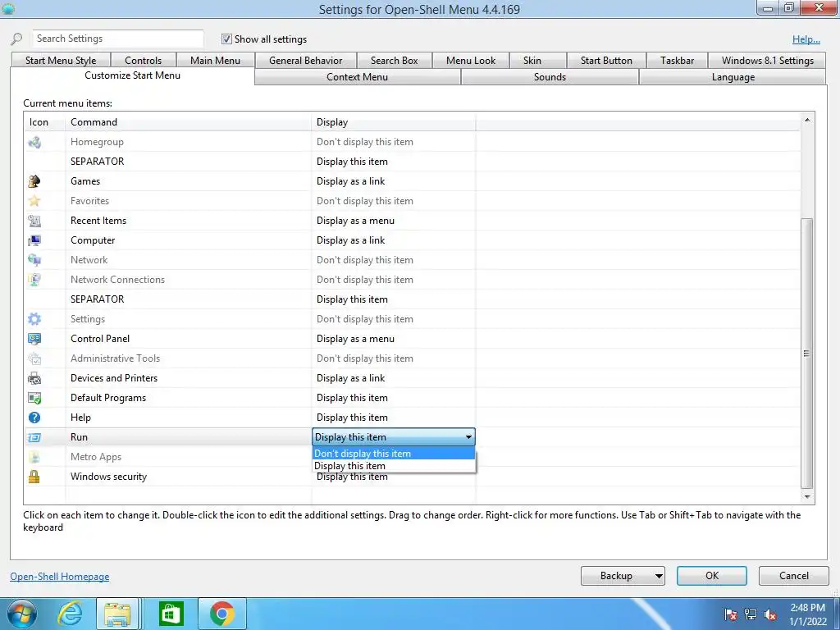Viewport: 840px width, 630px height.
Task: Click the Cancel button
Action: 793,576
